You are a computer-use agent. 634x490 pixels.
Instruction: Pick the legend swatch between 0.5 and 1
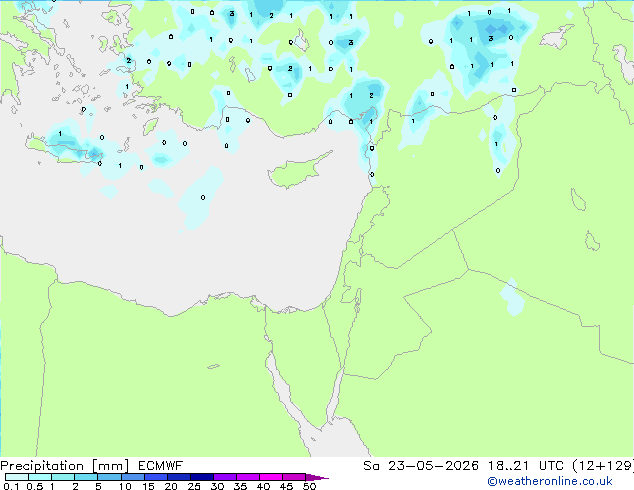pos(40,477)
